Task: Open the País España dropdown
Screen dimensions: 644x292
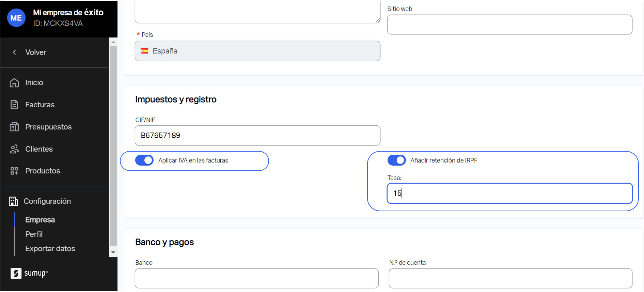Action: [257, 51]
